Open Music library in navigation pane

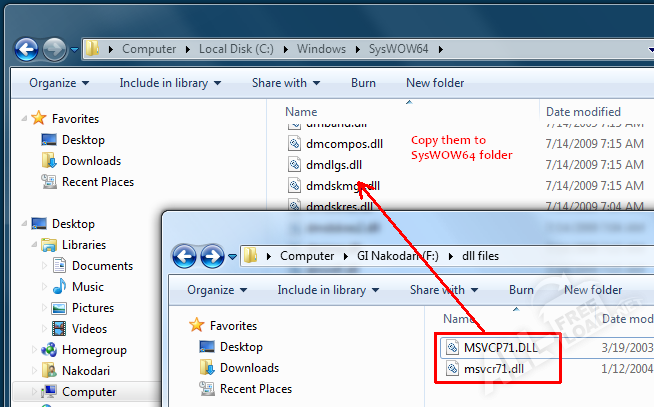(x=87, y=287)
